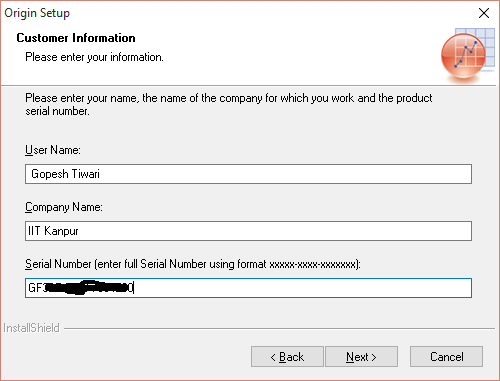
Task: Click the name and company instruction paragraph
Action: pos(229,104)
